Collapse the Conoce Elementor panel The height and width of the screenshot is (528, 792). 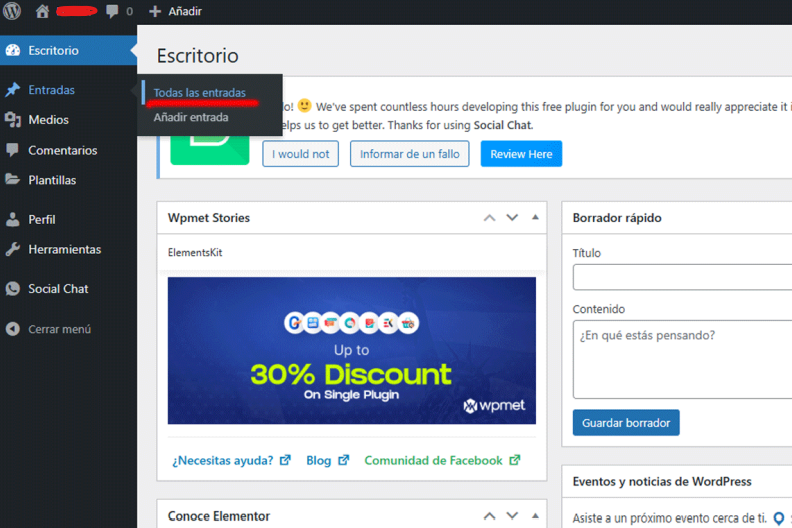(535, 515)
